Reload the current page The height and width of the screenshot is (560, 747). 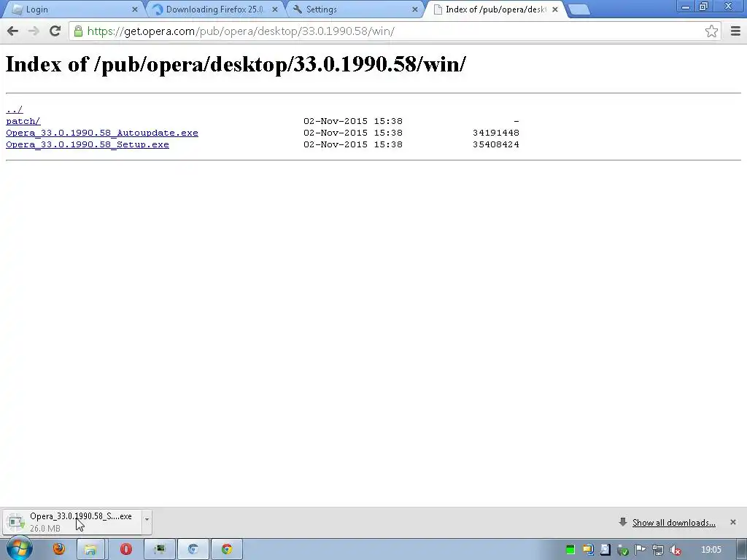[x=55, y=31]
